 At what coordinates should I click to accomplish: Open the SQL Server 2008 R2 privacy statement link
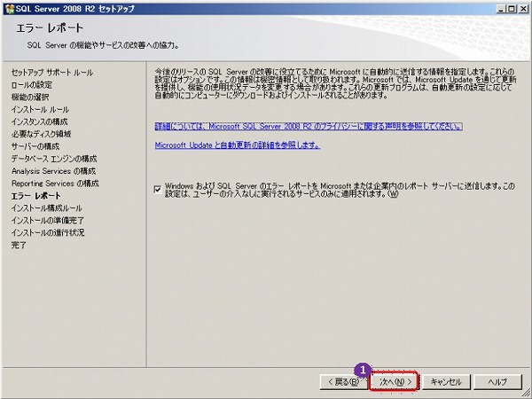(309, 126)
